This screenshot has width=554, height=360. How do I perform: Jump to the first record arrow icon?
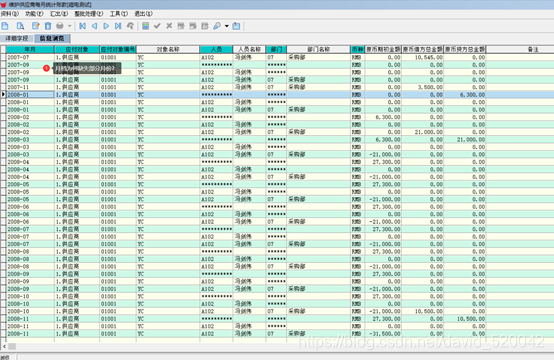click(82, 26)
